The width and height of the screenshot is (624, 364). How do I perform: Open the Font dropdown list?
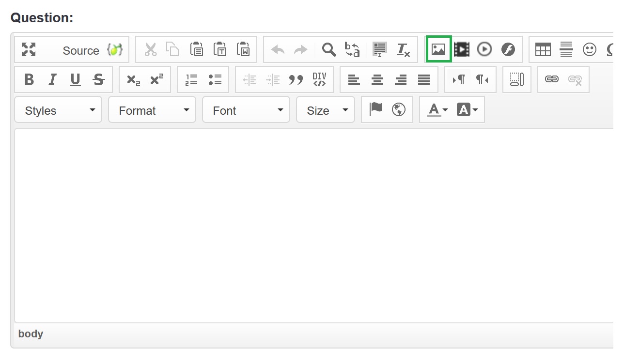tap(246, 110)
